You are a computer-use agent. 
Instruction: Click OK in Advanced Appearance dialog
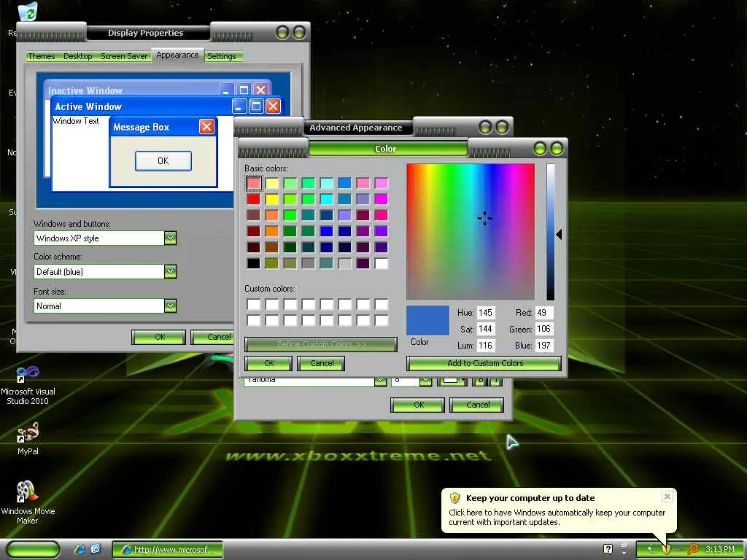418,405
